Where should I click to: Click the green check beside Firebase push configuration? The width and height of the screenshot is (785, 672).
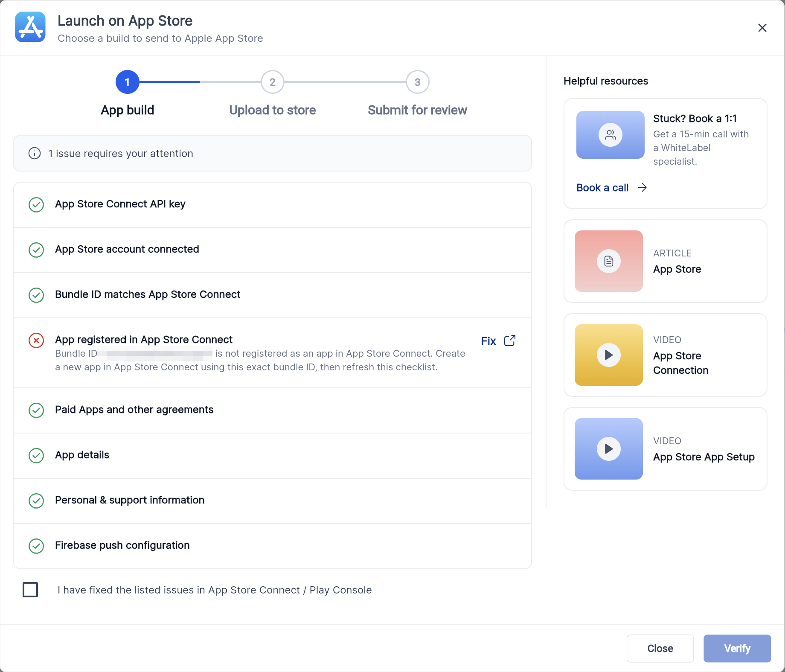36,546
